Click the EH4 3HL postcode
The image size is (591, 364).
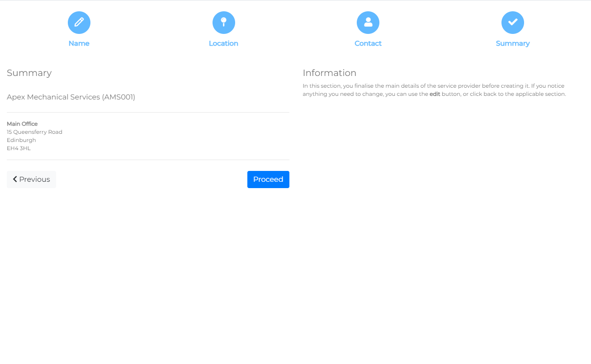[19, 148]
